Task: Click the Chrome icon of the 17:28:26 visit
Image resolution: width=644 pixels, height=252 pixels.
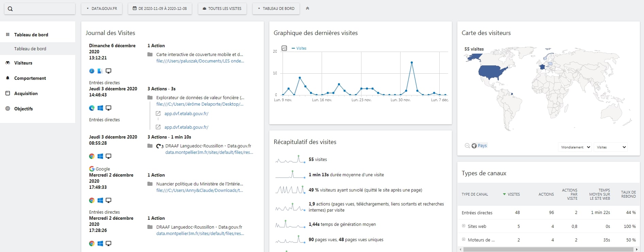Action: tap(92, 244)
